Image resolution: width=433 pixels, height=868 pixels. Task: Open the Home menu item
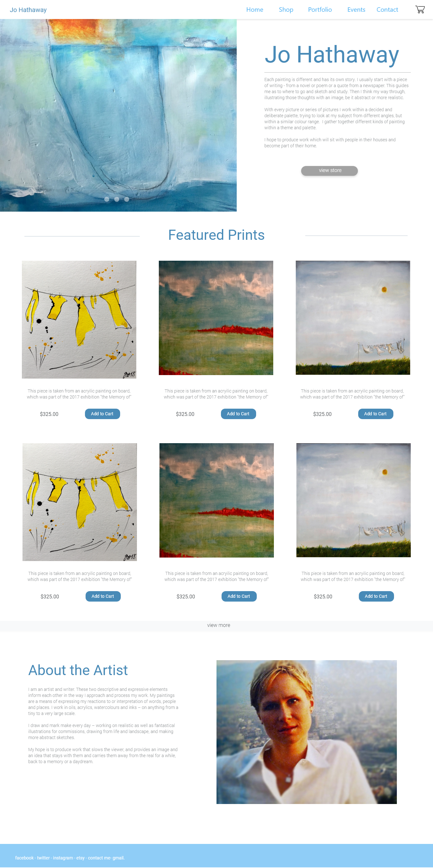pyautogui.click(x=255, y=10)
